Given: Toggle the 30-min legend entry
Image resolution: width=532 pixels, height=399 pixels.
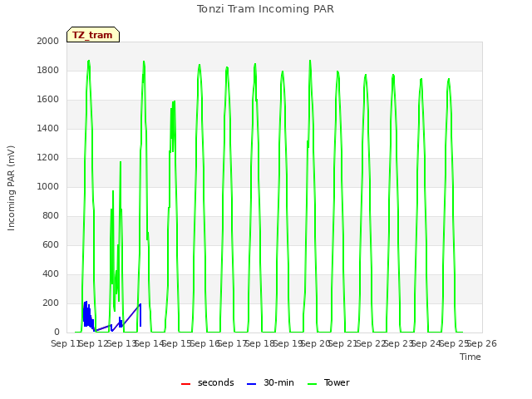Looking at the screenshot, I should point(270,382).
